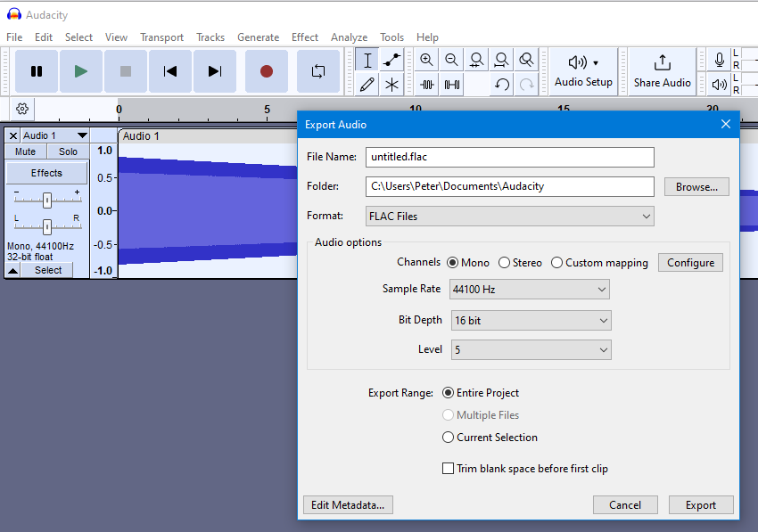Activate the Multi-tool
This screenshot has height=532, width=758.
point(392,84)
